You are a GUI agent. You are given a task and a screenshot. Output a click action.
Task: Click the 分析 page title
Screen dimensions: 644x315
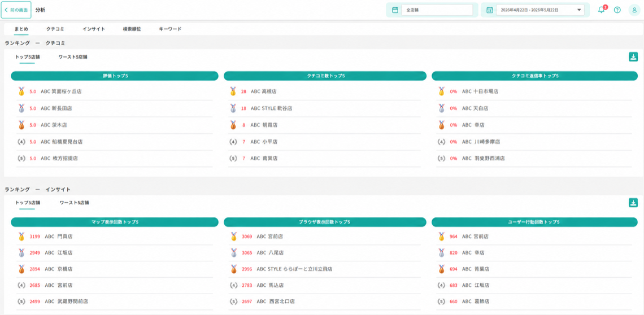coord(40,10)
